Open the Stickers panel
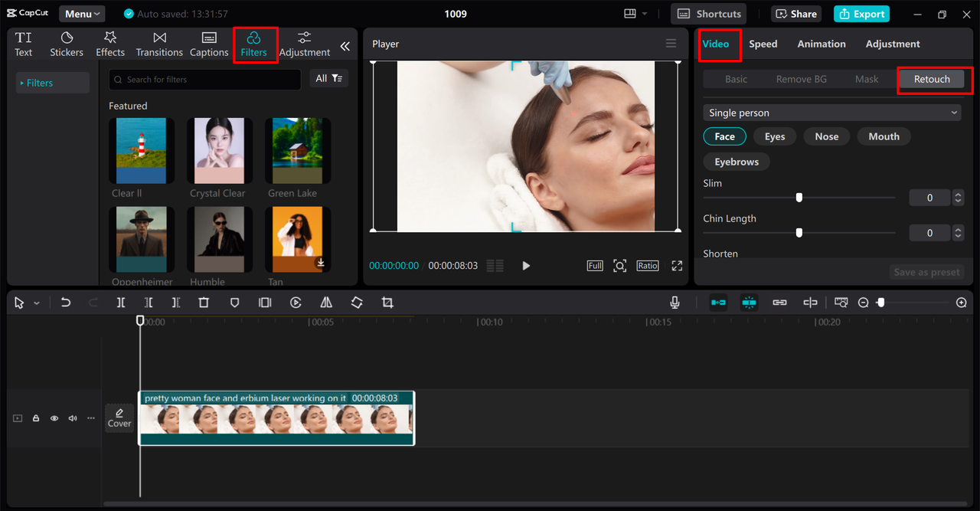Image resolution: width=980 pixels, height=511 pixels. [x=67, y=44]
